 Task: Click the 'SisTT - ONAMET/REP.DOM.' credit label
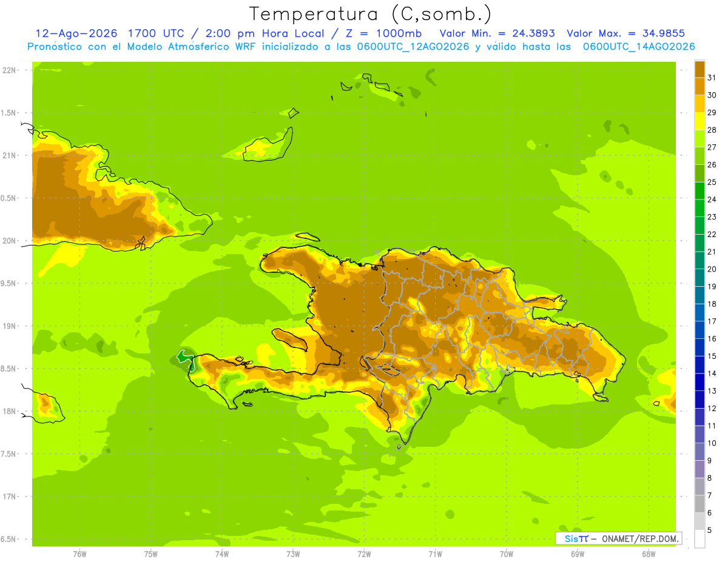click(x=619, y=538)
